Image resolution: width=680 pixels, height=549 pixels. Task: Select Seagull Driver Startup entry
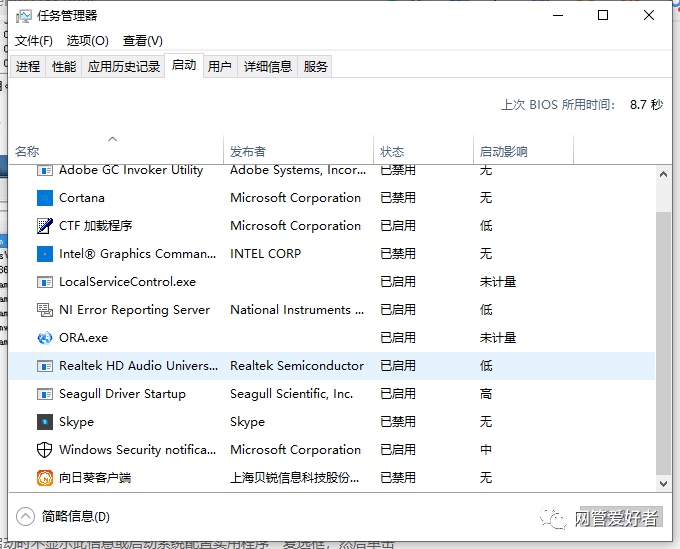click(122, 394)
